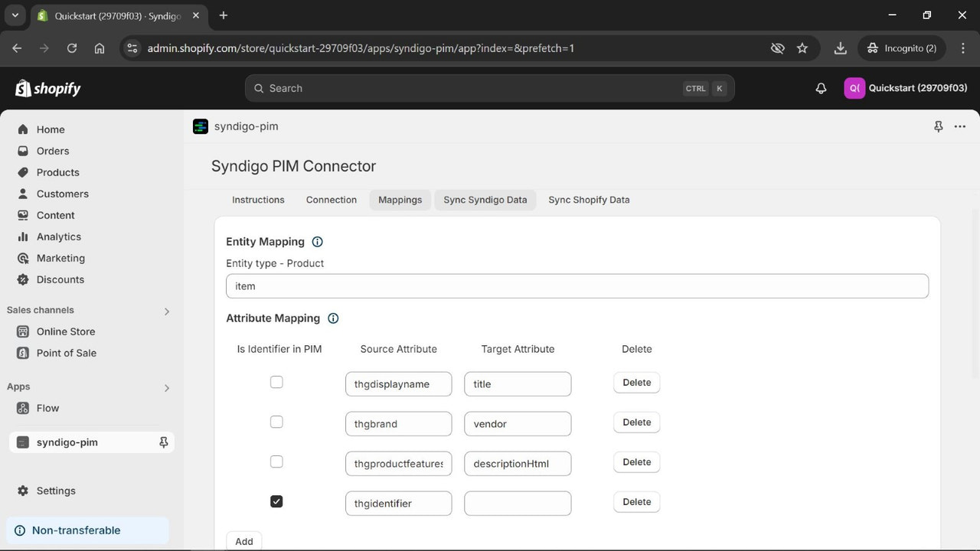Click the thgdisplayname source attribute field
This screenshot has width=980, height=551.
point(399,384)
